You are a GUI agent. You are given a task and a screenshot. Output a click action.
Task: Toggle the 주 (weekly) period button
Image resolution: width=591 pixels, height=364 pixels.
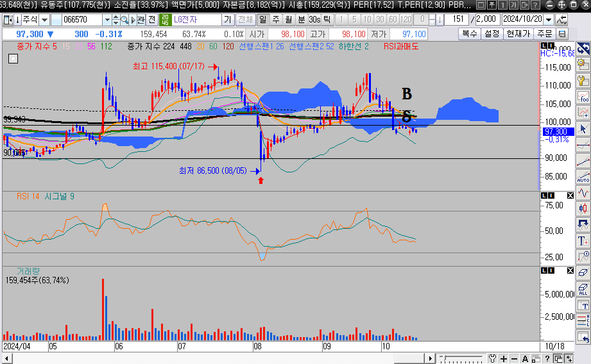tap(276, 20)
